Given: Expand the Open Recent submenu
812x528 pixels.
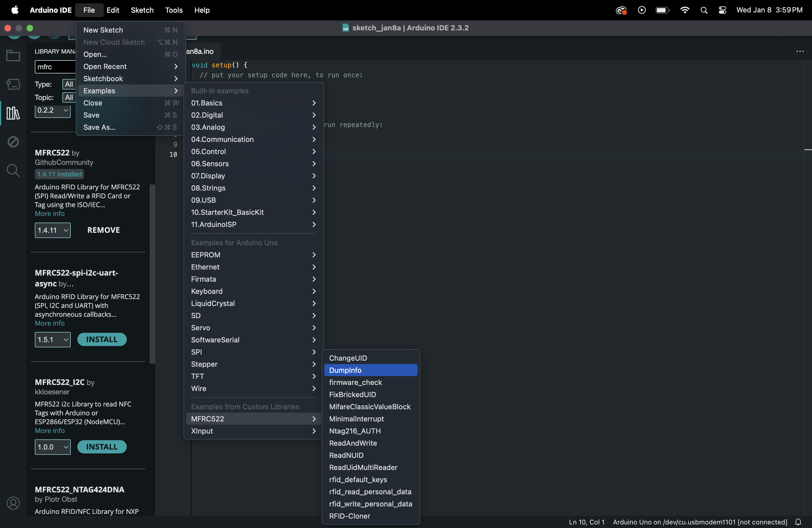Looking at the screenshot, I should pyautogui.click(x=131, y=67).
